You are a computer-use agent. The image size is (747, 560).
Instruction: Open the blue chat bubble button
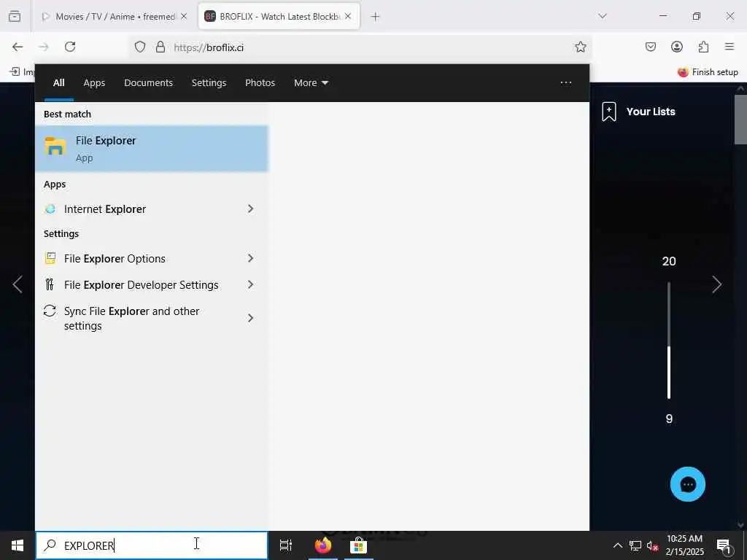[x=687, y=484]
